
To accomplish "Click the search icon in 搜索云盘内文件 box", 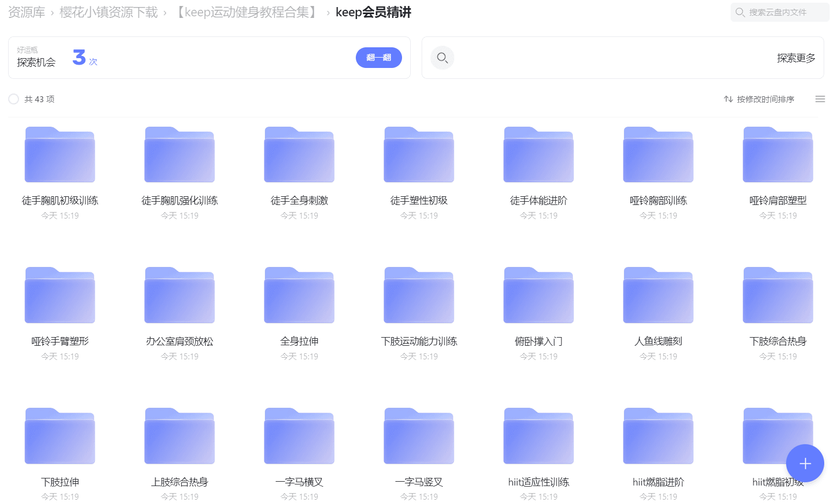I will click(x=740, y=12).
